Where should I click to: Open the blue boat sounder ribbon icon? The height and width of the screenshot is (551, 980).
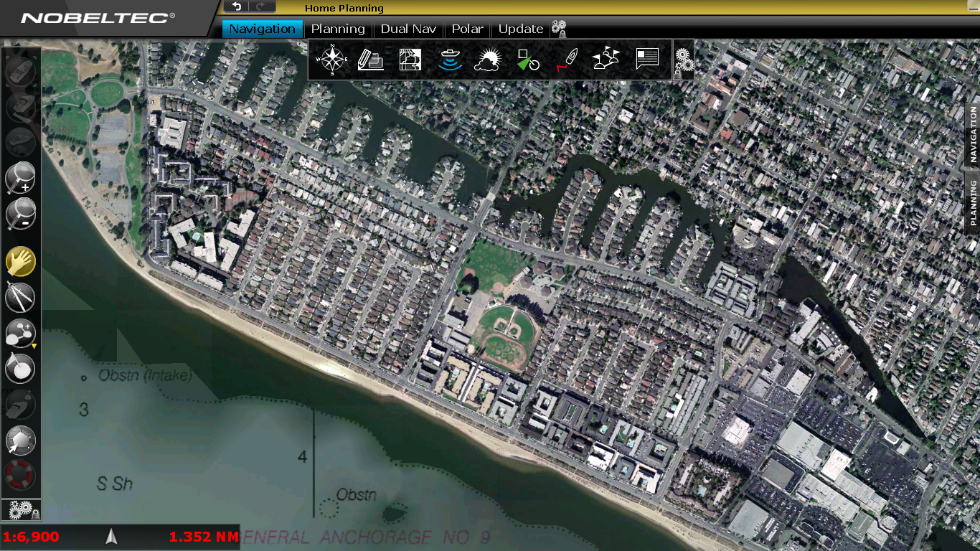450,60
